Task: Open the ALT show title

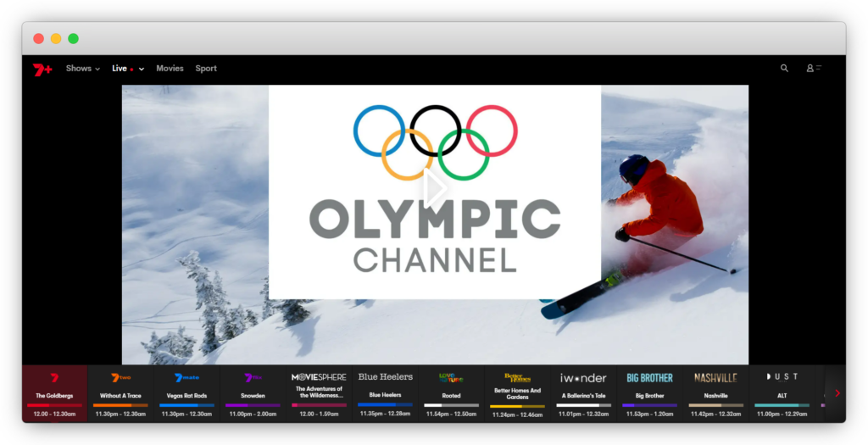Action: pos(782,396)
